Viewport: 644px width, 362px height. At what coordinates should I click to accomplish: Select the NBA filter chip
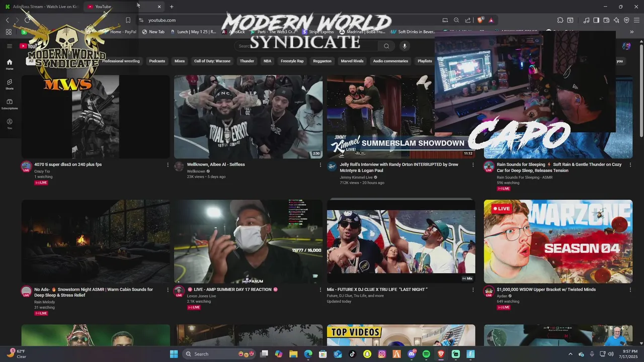point(267,61)
